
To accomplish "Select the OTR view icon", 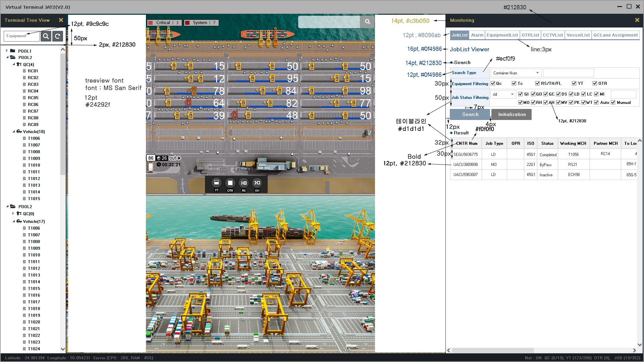I will pos(230,183).
